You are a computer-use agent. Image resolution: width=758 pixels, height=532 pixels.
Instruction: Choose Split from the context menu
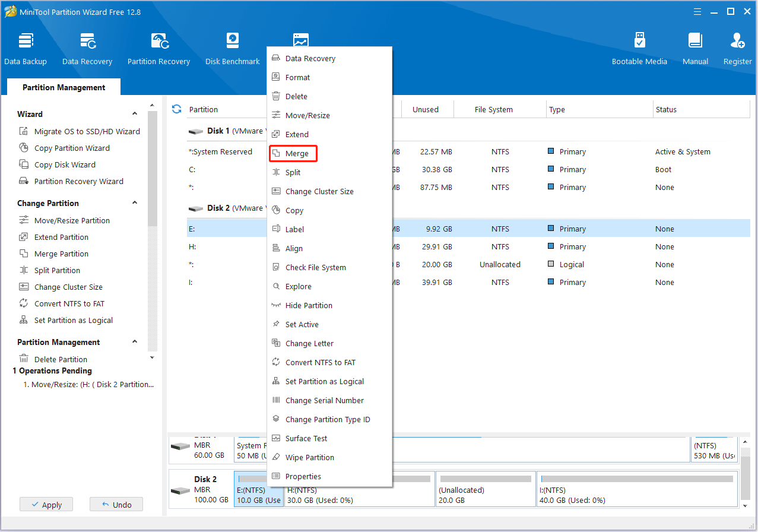[329, 172]
